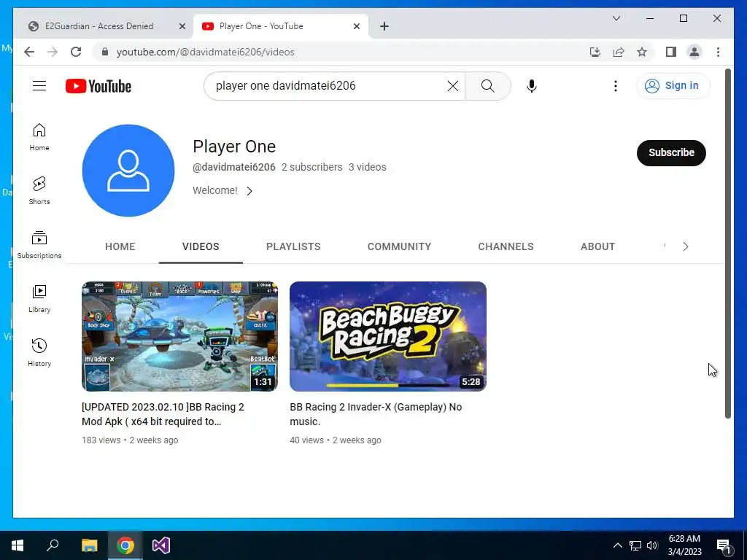Open Library in sidebar
Viewport: 747px width, 560px height.
coord(39,298)
